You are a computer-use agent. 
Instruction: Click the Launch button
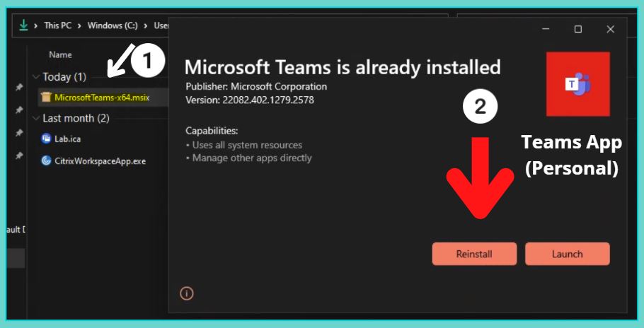click(x=567, y=254)
